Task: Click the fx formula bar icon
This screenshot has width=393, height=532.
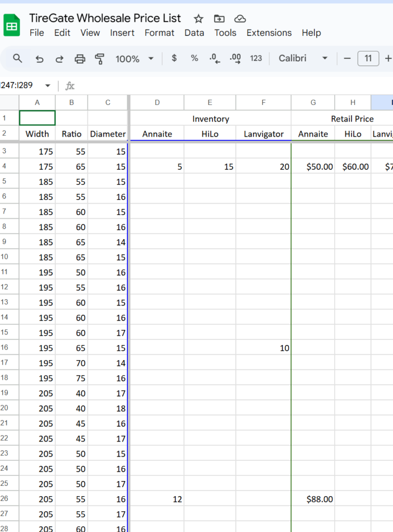Action: (70, 86)
